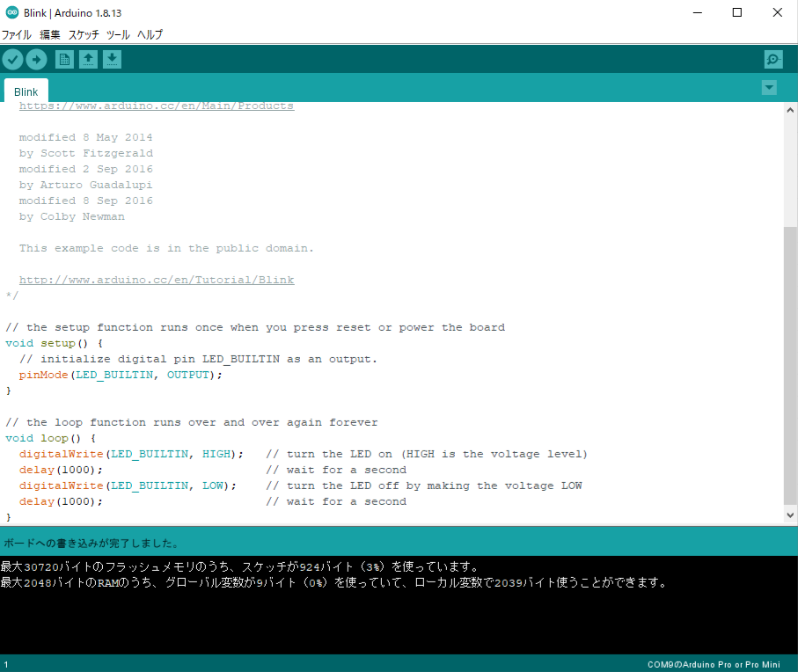Upload the sketch with the arrow button
Image resolution: width=798 pixels, height=672 pixels.
[36, 60]
